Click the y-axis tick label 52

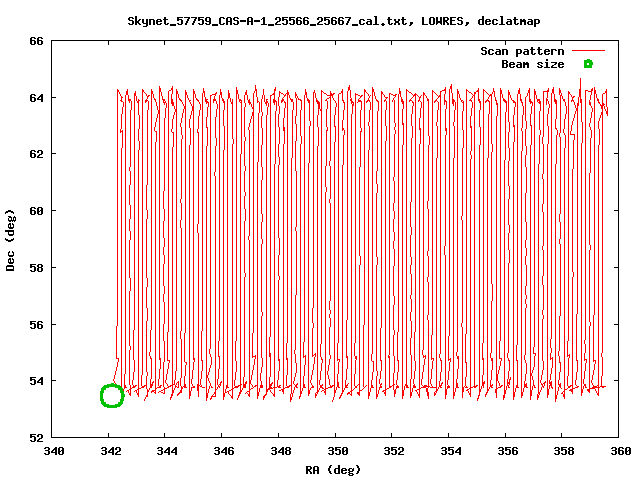pos(36,438)
